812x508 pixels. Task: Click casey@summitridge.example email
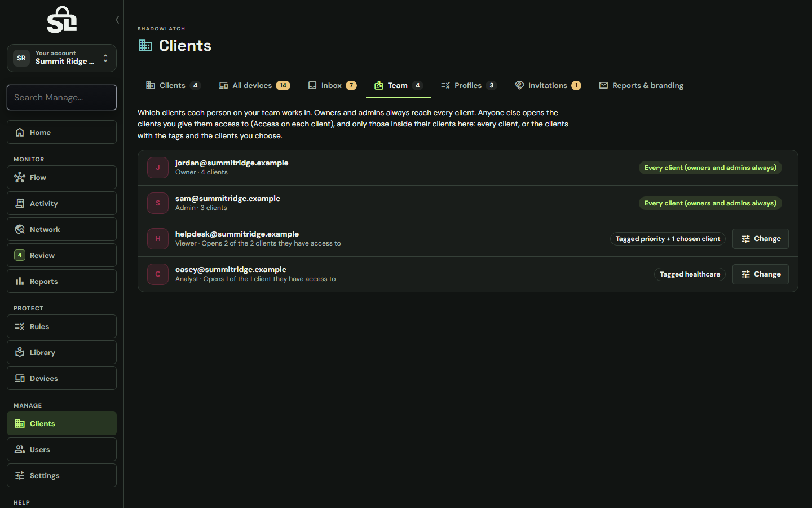coord(231,269)
